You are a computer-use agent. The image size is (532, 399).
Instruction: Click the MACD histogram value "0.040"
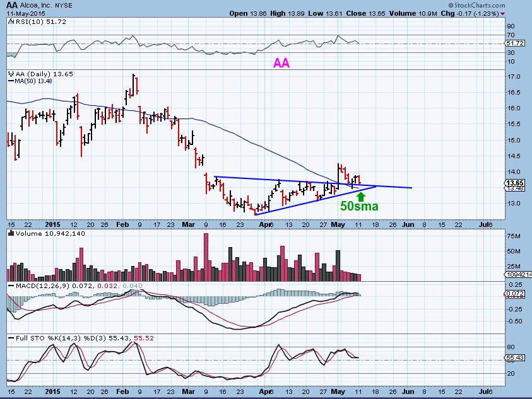click(x=133, y=286)
